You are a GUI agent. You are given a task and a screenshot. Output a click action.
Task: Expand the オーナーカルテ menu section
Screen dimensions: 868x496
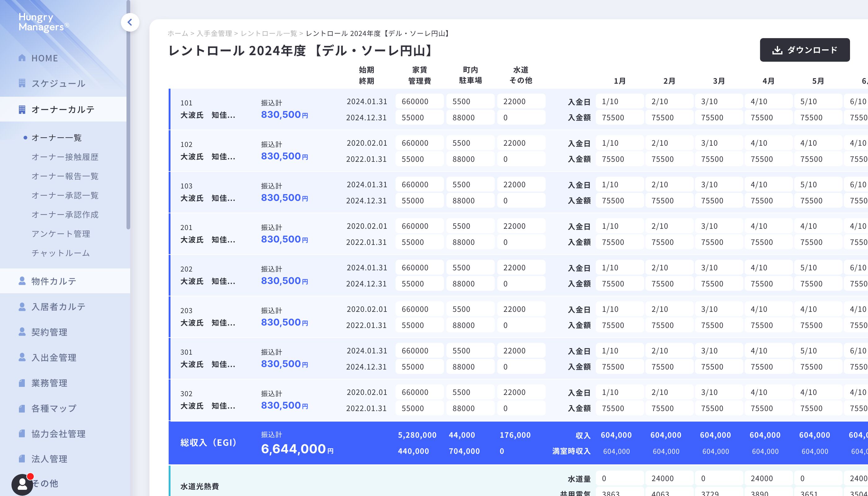pos(63,109)
